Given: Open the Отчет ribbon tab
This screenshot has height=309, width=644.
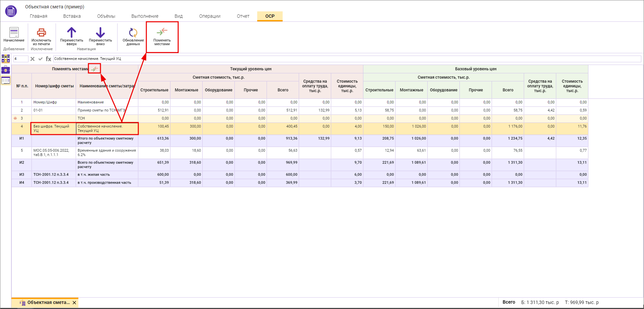Looking at the screenshot, I should pyautogui.click(x=243, y=16).
